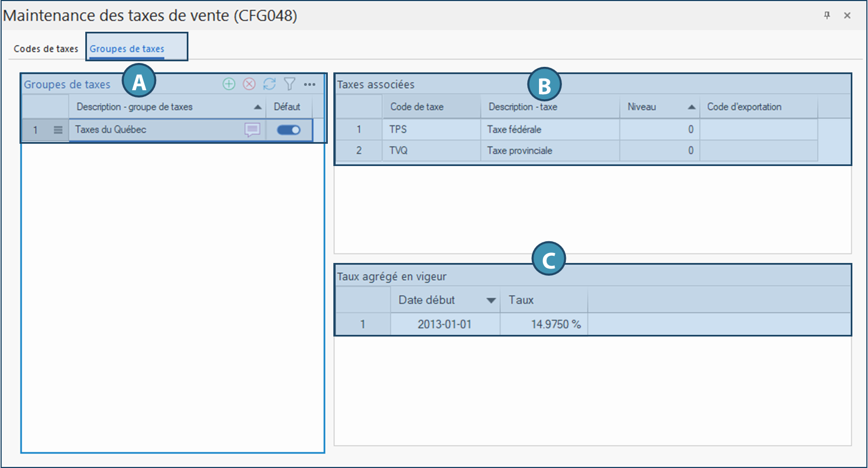This screenshot has width=868, height=468.
Task: Select the TPS row in Taxes associées
Action: 431,129
